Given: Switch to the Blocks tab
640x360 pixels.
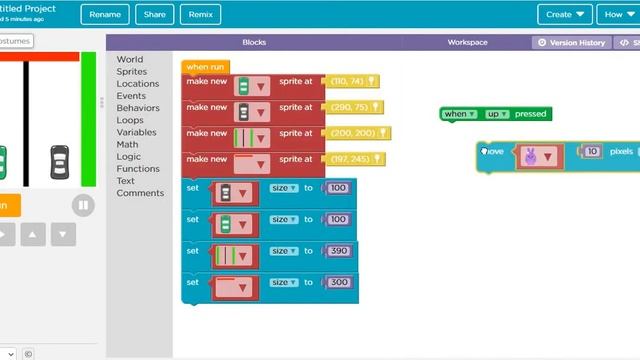Looking at the screenshot, I should pos(254,42).
